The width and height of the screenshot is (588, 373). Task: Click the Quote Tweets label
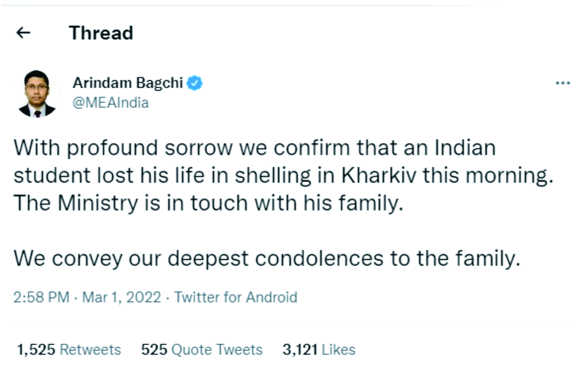pos(217,350)
